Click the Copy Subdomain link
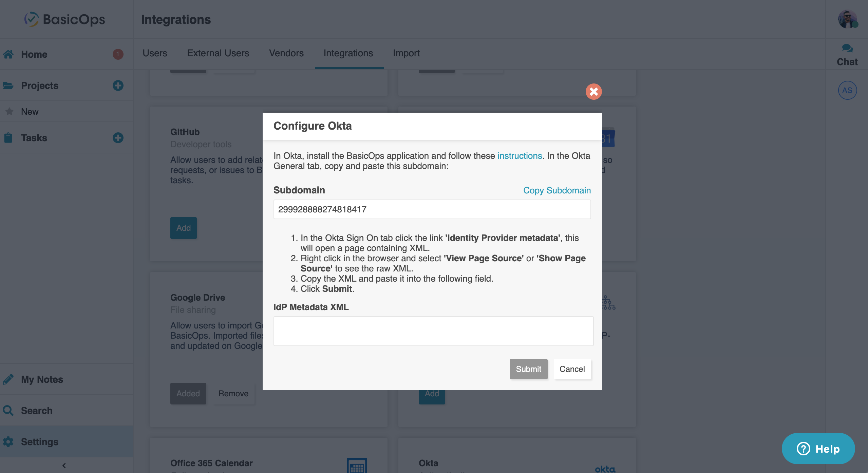This screenshot has height=473, width=868. (x=557, y=190)
